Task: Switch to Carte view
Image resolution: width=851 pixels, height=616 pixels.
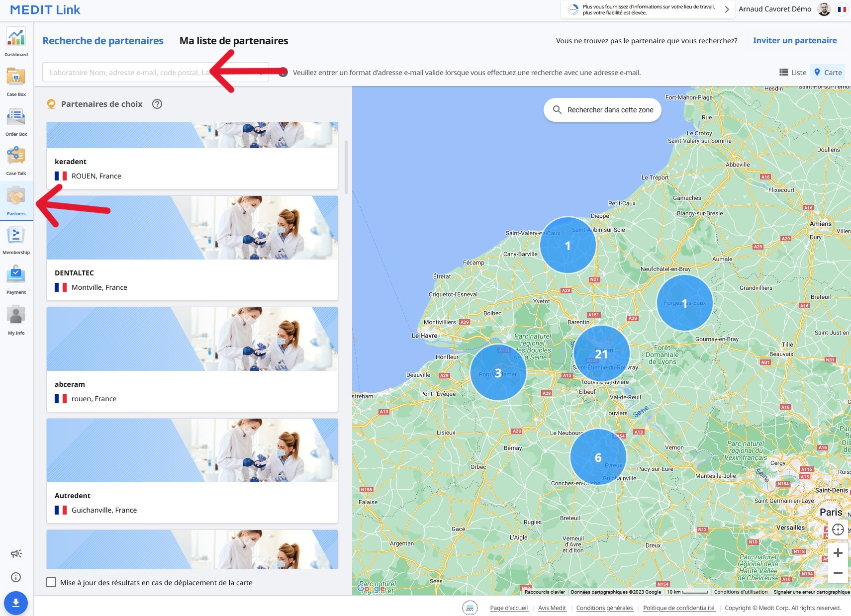Action: [828, 73]
